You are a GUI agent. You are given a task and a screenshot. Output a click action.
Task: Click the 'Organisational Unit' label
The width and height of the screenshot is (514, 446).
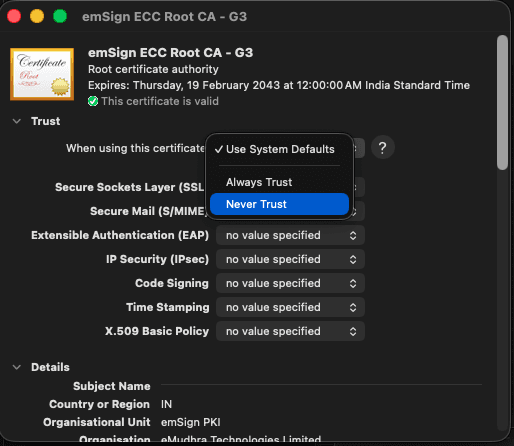tap(97, 422)
